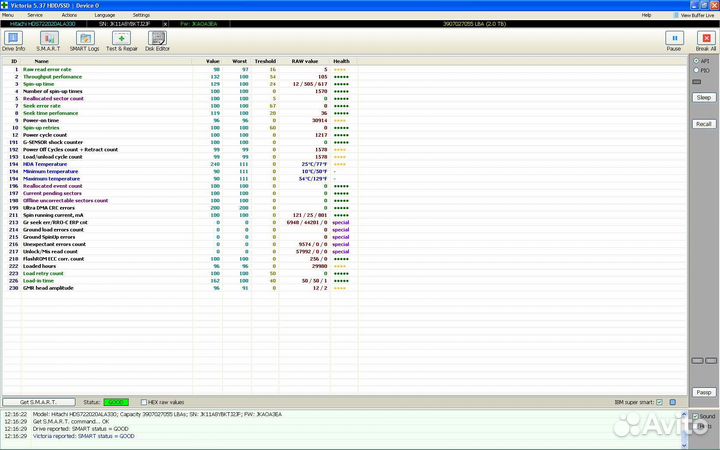
Task: Click the Break All icon
Action: (705, 40)
